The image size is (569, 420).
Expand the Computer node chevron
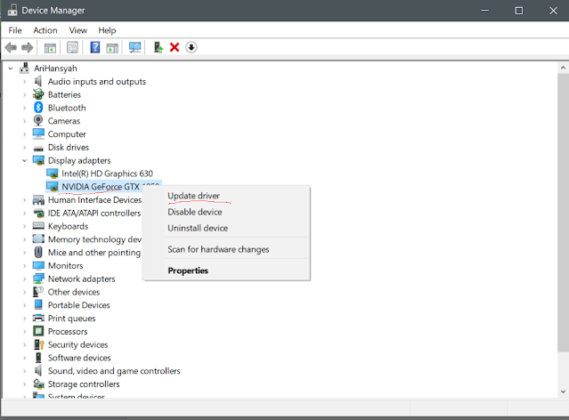24,134
